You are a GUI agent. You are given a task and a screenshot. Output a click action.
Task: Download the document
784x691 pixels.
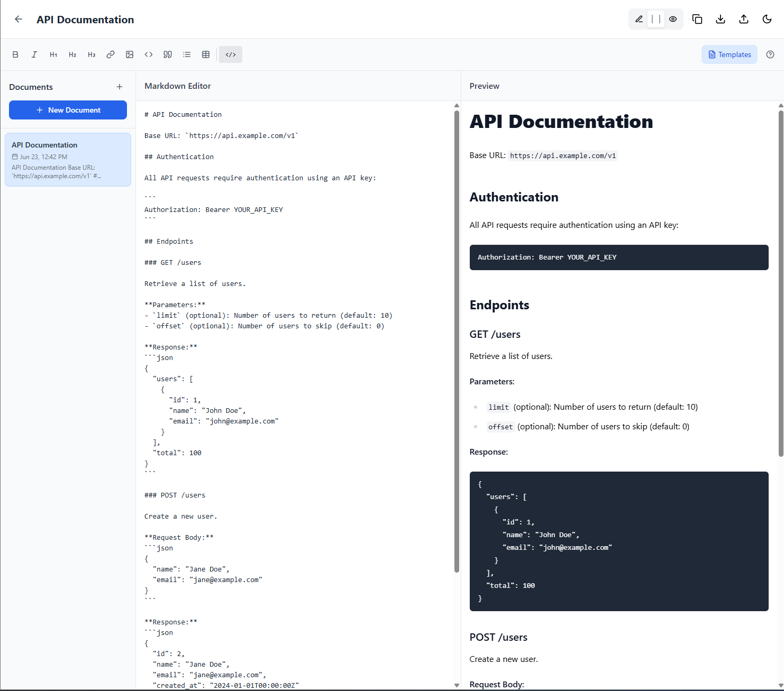point(721,19)
